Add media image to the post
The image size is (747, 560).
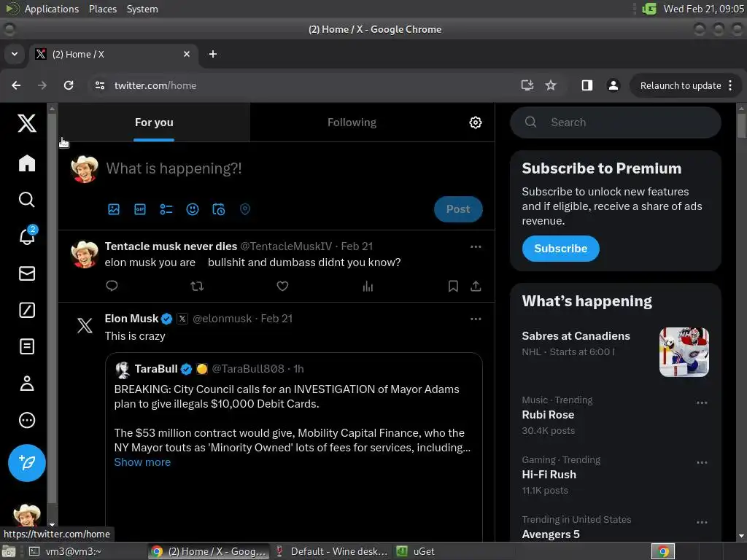114,209
